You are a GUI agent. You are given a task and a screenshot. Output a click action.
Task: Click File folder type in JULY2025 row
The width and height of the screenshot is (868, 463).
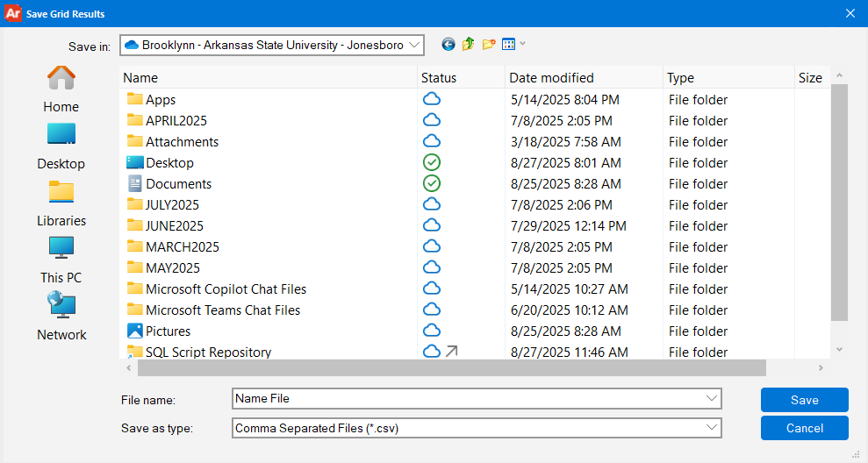pyautogui.click(x=698, y=204)
